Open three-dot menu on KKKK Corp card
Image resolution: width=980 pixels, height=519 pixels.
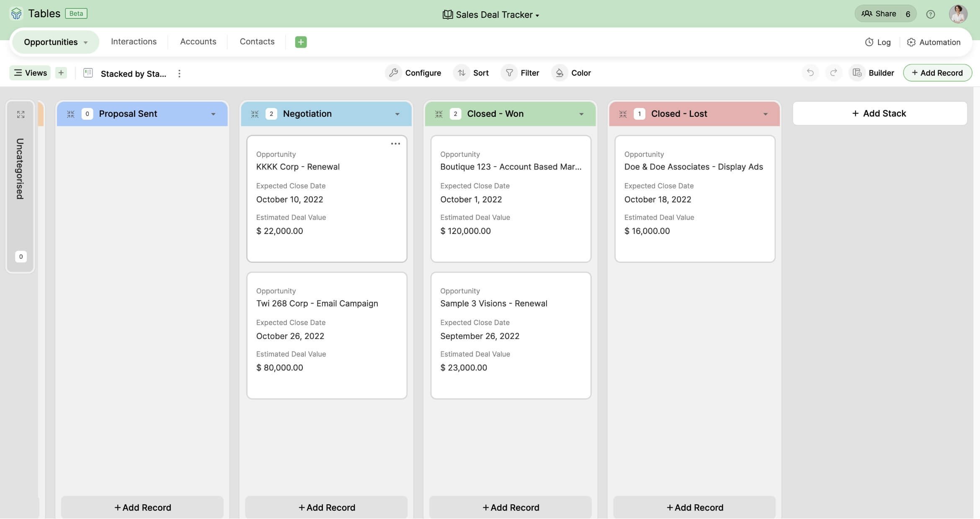395,144
